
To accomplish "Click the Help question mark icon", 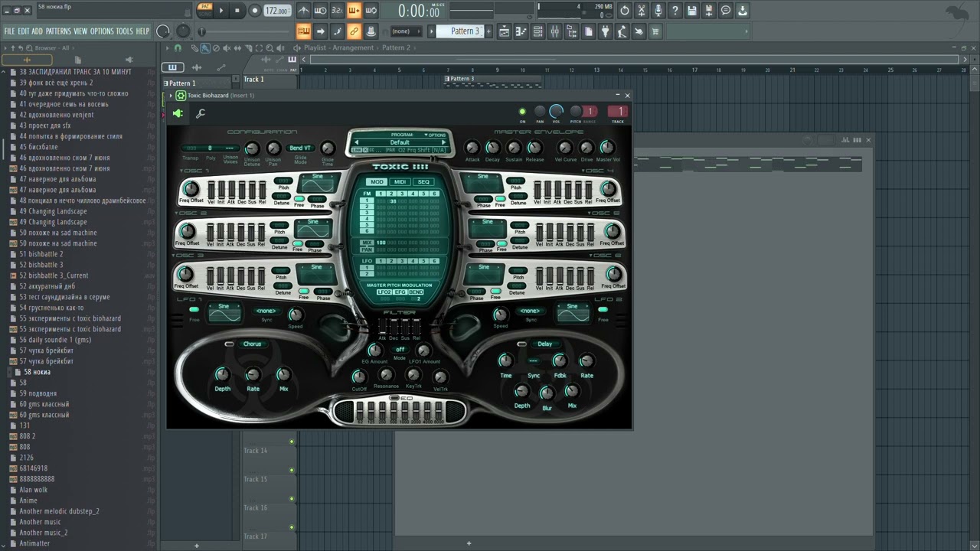I will 675,11.
